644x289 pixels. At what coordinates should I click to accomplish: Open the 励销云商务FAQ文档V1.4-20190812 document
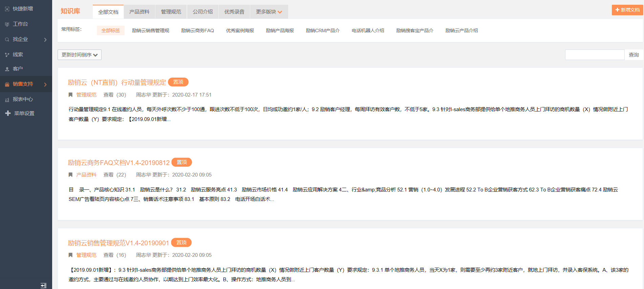(119, 163)
